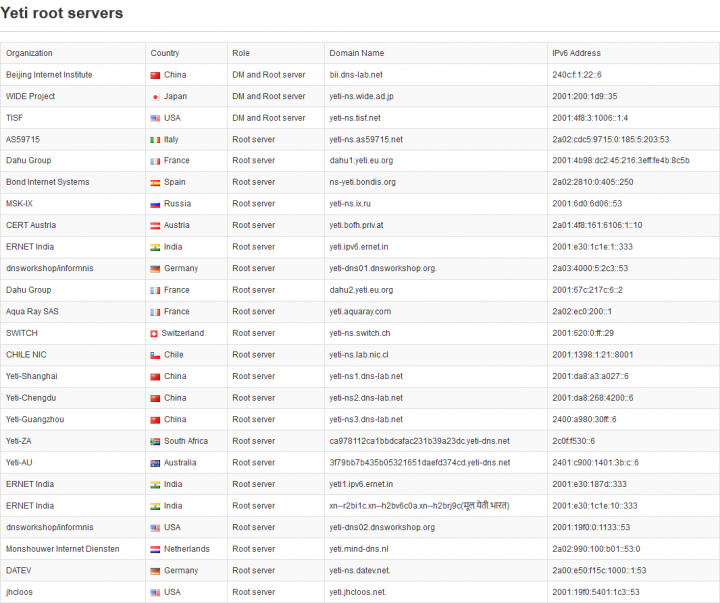Click South Africa flag in Yeti-ZA row
This screenshot has width=720, height=603.
pyautogui.click(x=155, y=442)
